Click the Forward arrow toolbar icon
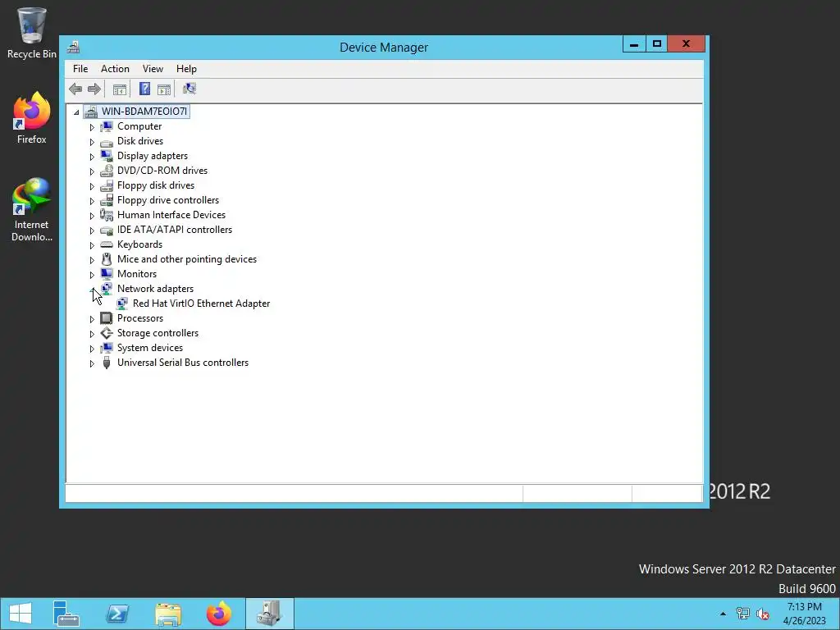840x630 pixels. 94,89
